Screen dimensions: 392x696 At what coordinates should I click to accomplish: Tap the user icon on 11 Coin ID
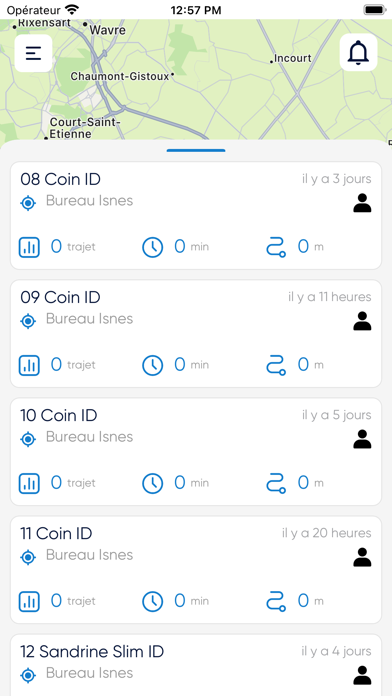(x=362, y=557)
